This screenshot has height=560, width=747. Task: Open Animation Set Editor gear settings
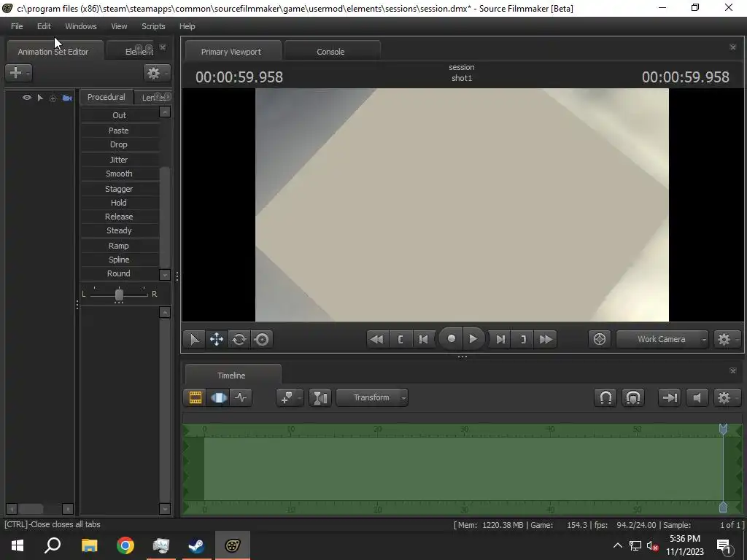(156, 73)
